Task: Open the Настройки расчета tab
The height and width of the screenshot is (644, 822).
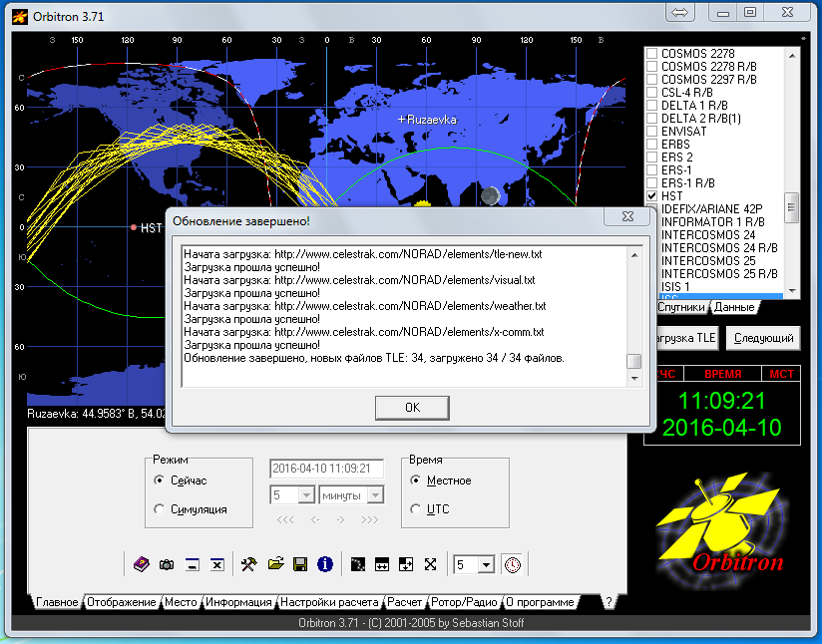Action: (329, 602)
